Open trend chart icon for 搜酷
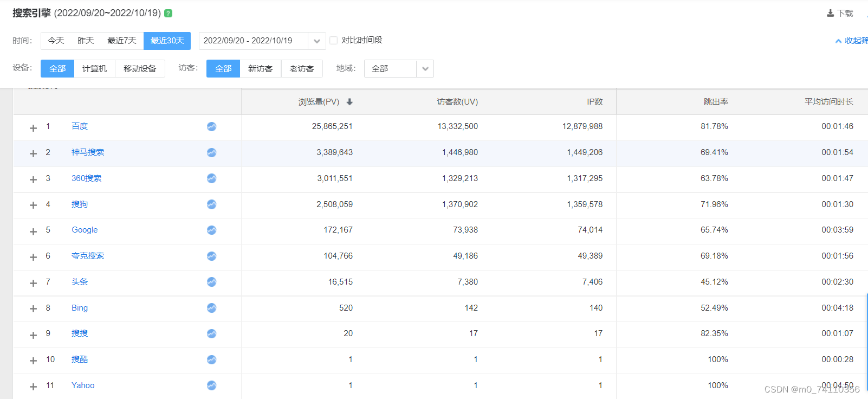Viewport: 868px width, 399px height. point(211,359)
